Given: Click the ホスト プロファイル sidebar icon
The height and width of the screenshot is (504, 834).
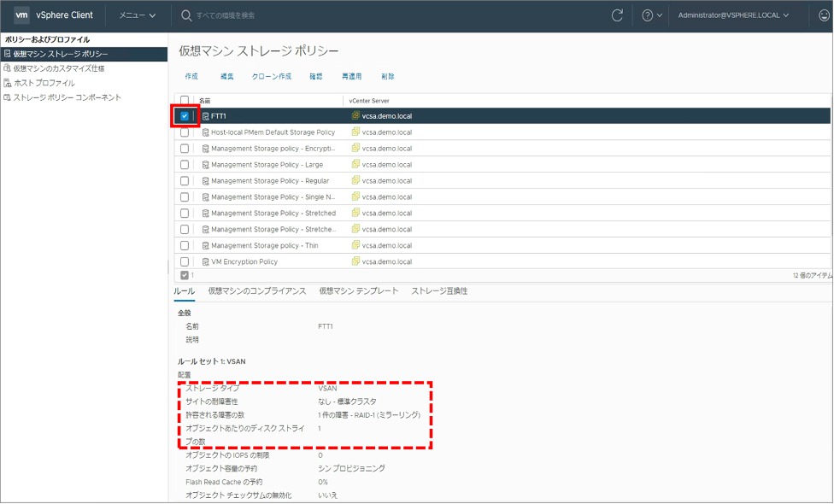Looking at the screenshot, I should click(x=7, y=83).
